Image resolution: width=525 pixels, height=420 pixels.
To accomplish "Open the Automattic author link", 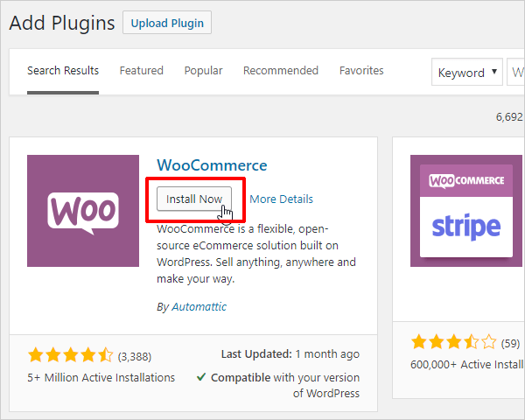I will coord(198,307).
